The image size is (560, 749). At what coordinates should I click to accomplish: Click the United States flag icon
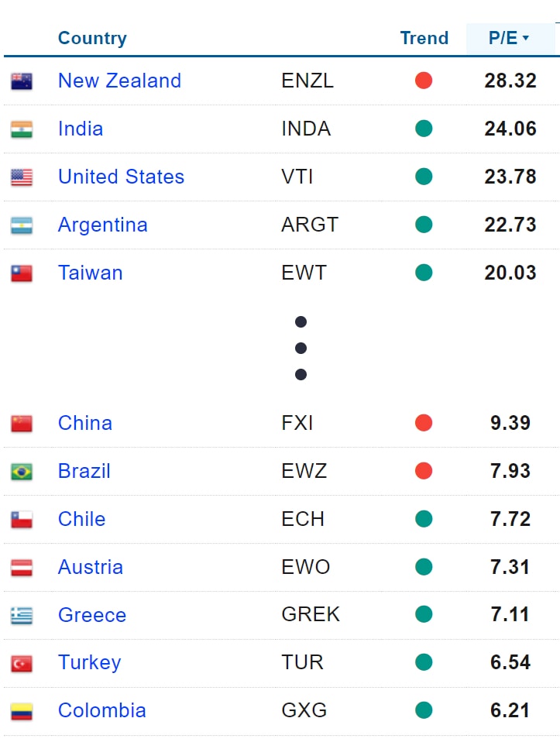(22, 177)
